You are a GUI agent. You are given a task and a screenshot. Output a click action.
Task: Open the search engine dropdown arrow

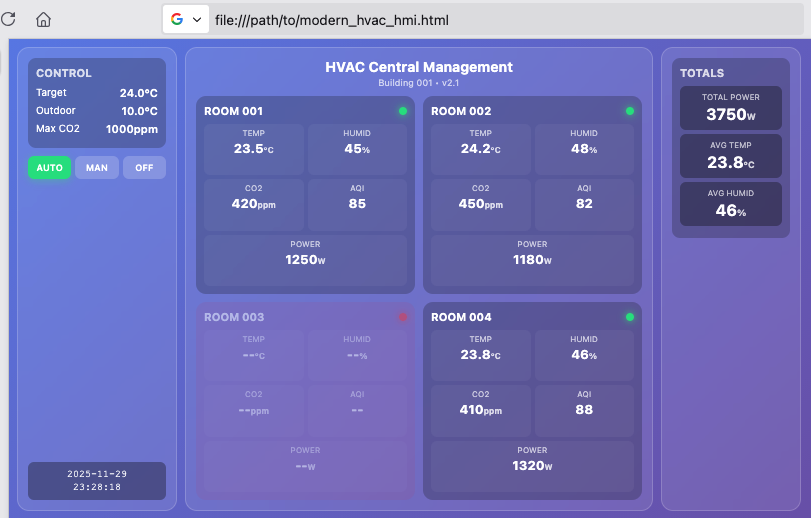tap(197, 20)
